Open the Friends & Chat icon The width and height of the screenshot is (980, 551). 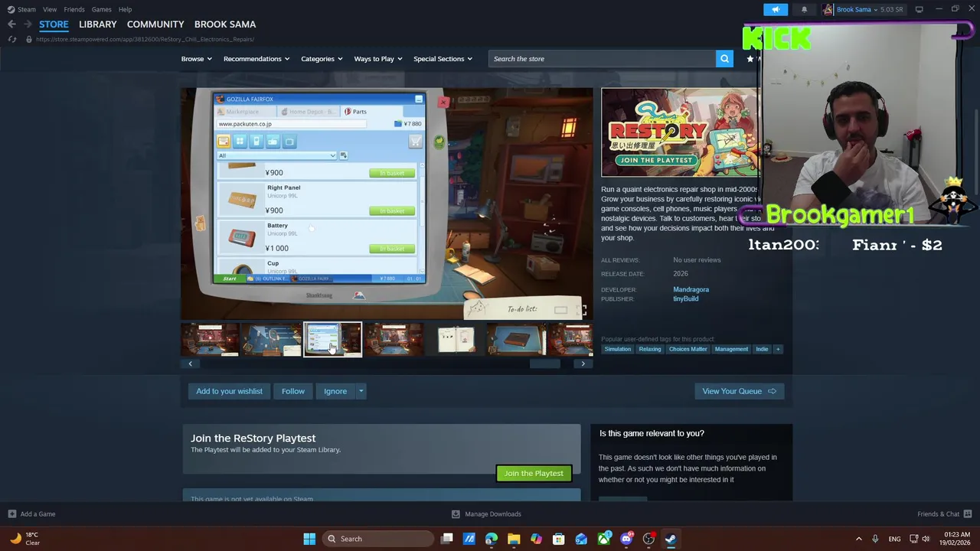(x=967, y=514)
